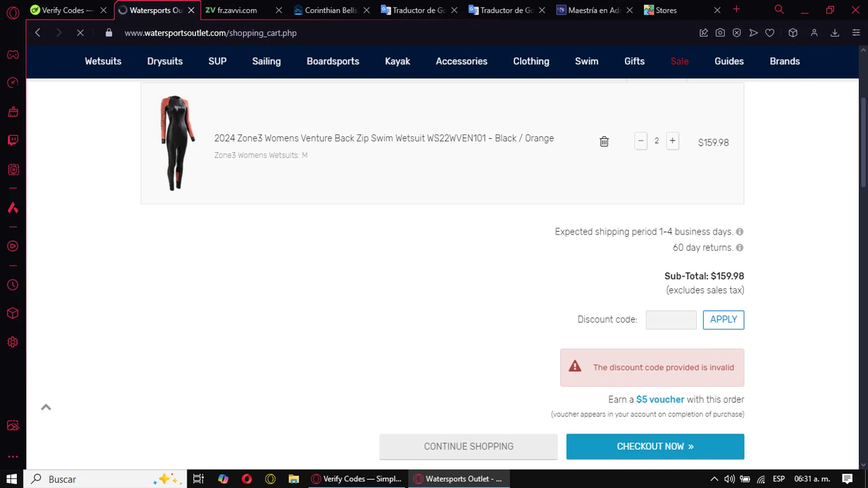Click the wetsuit product thumbnail image
The width and height of the screenshot is (868, 488).
point(177,143)
